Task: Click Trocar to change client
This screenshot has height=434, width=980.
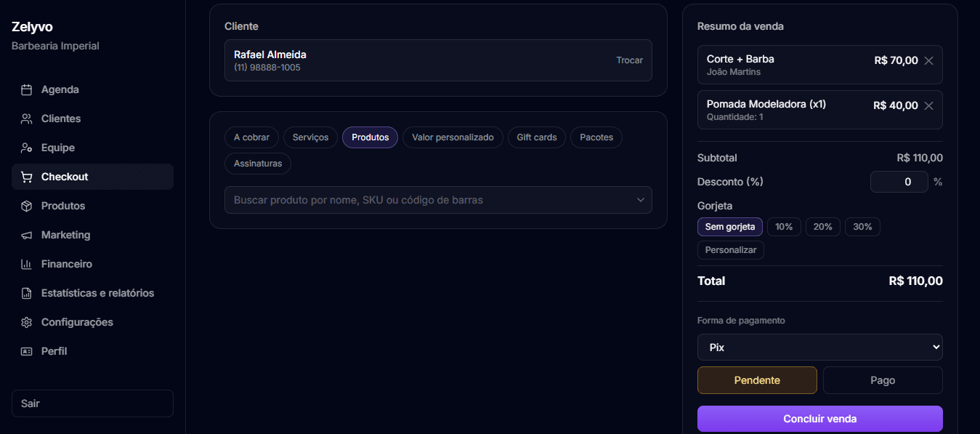Action: (630, 60)
